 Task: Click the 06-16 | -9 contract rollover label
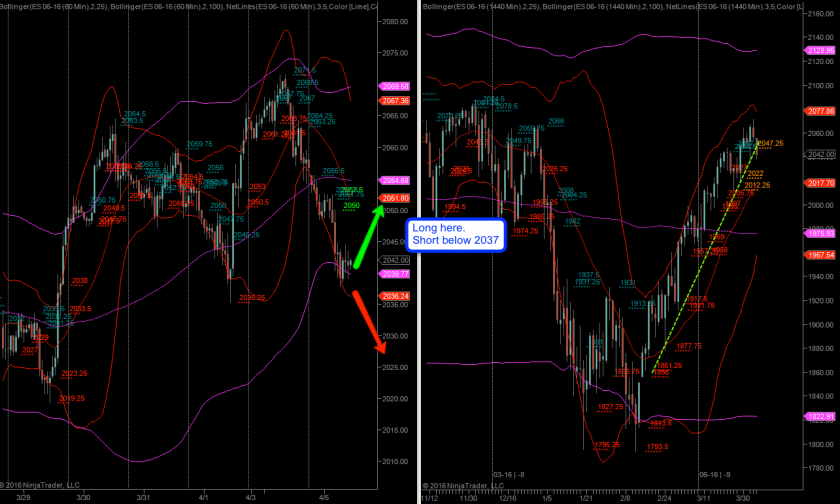(x=714, y=475)
